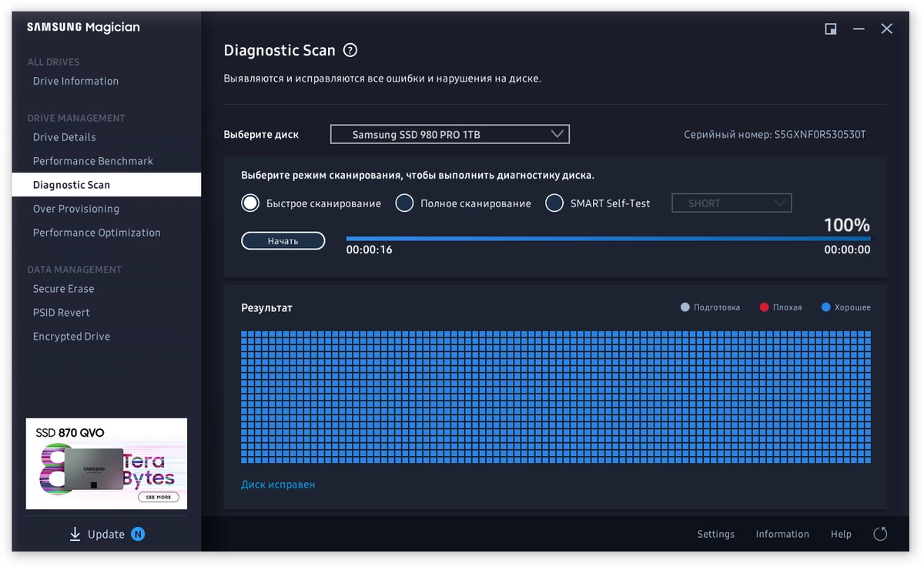
Task: Select Полное сканирование radio option
Action: (x=404, y=203)
